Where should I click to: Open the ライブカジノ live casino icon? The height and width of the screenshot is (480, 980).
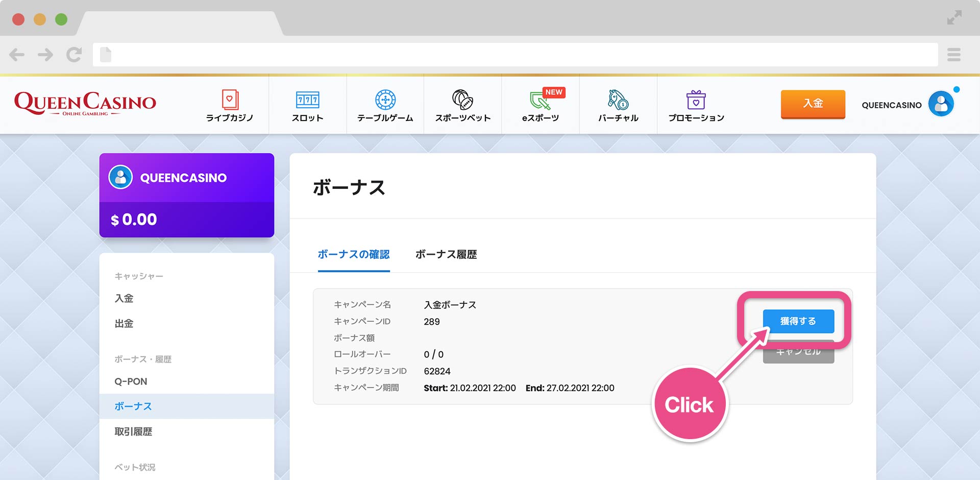click(230, 100)
